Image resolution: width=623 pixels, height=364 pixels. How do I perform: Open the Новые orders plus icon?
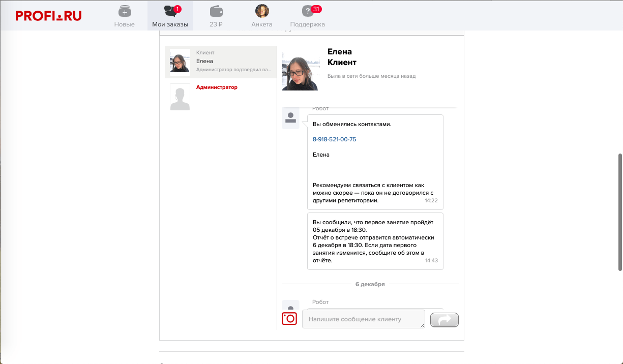click(x=124, y=11)
